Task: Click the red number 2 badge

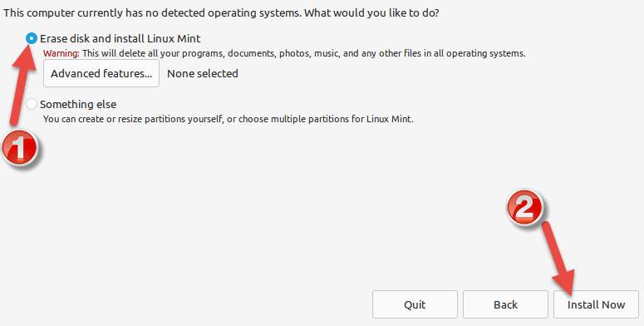Action: click(524, 208)
